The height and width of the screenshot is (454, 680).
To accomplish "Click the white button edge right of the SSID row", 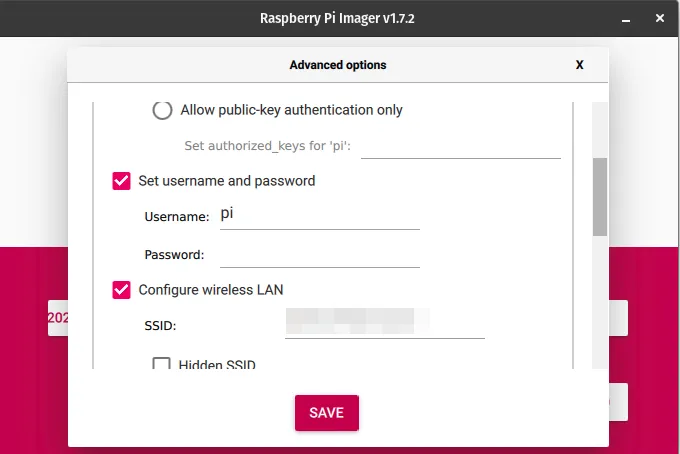I will point(620,318).
